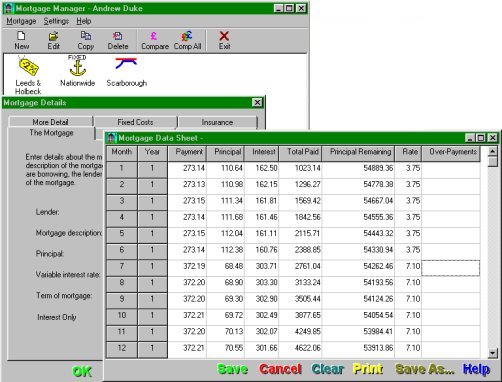The image size is (502, 382).
Task: Switch to the Fixed Costs tab
Action: click(135, 122)
